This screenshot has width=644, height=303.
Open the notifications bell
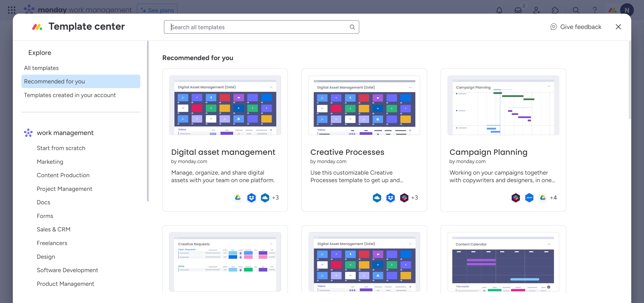click(499, 10)
